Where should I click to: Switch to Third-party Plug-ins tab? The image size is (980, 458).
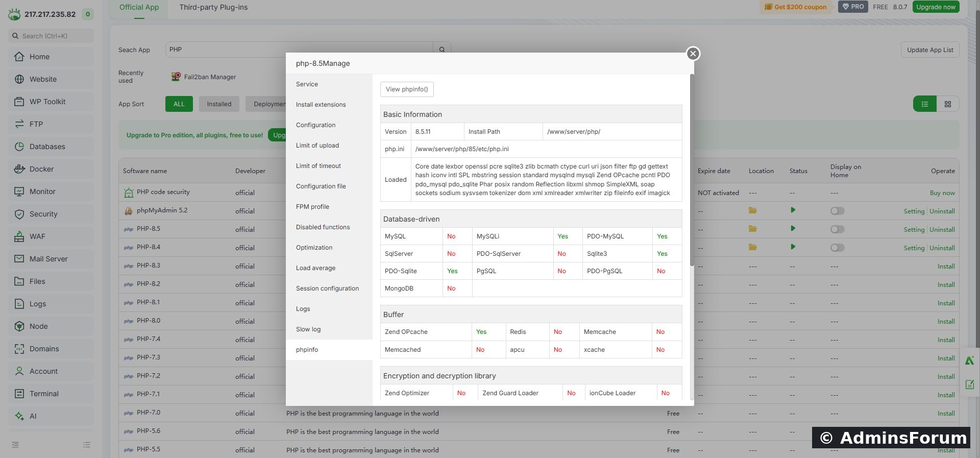[213, 7]
